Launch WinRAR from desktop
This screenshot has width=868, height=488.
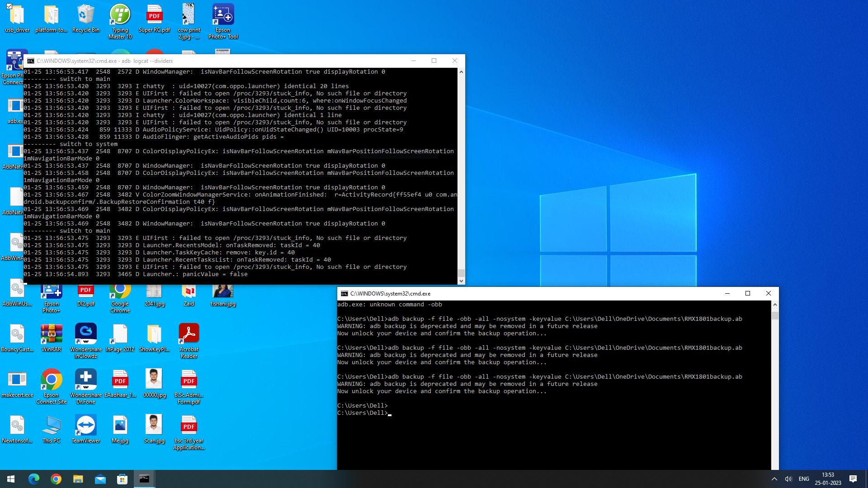tap(51, 338)
